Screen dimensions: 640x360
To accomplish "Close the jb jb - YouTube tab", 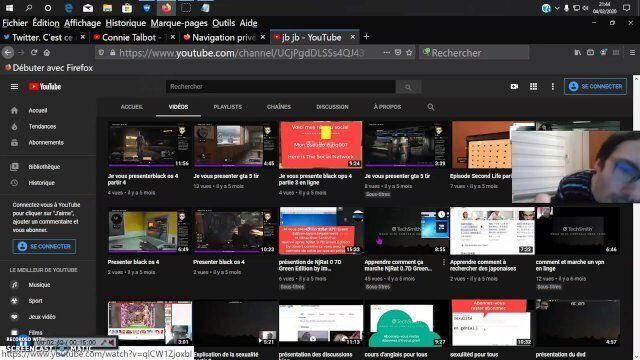I will coord(353,37).
